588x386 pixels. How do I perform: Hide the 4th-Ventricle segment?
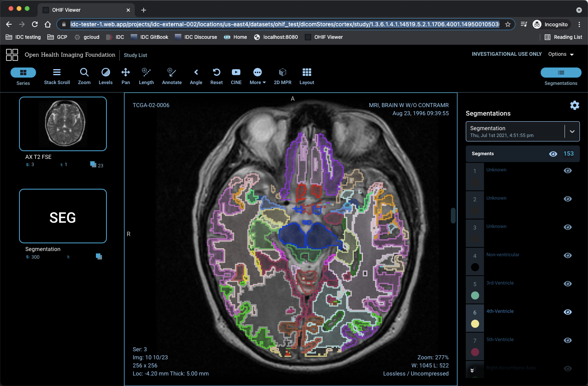(568, 312)
